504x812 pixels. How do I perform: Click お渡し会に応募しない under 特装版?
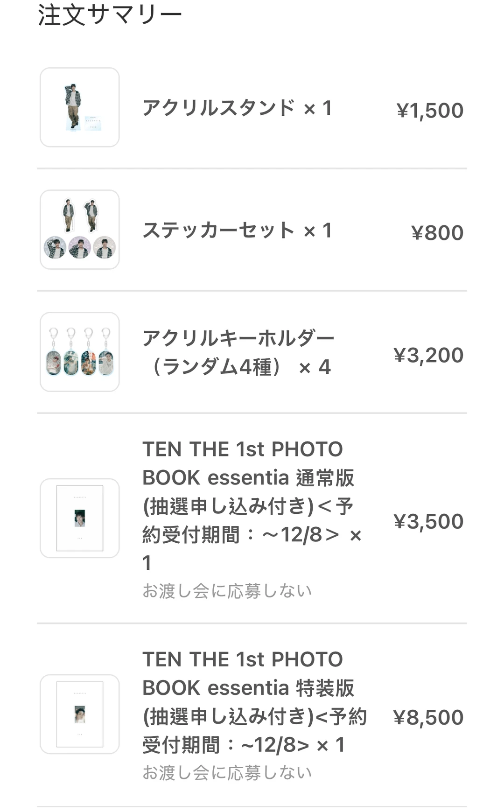tap(227, 773)
